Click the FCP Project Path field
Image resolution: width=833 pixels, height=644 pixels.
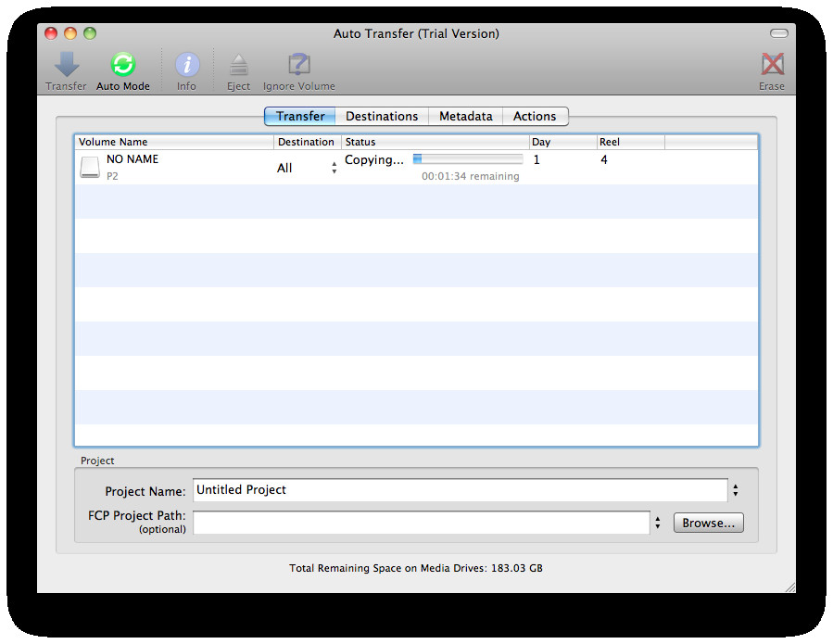[x=422, y=523]
